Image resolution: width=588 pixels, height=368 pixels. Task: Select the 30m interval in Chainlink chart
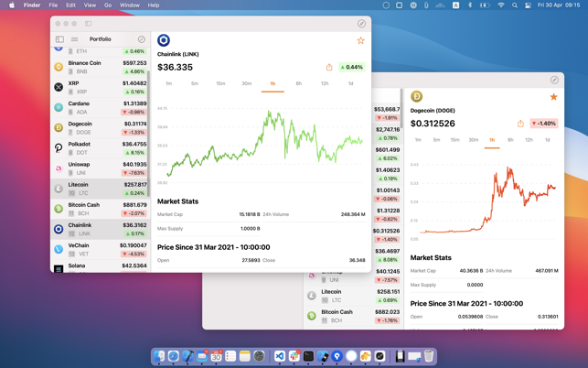pyautogui.click(x=246, y=83)
